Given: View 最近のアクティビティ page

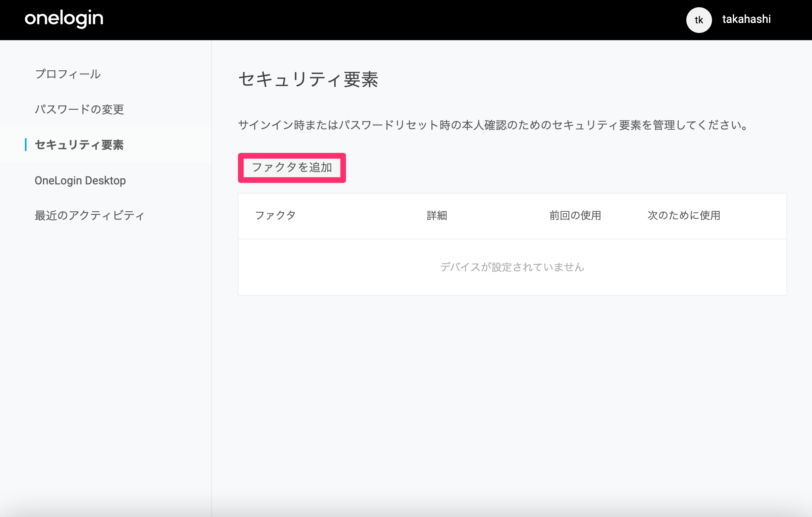Looking at the screenshot, I should pos(89,216).
